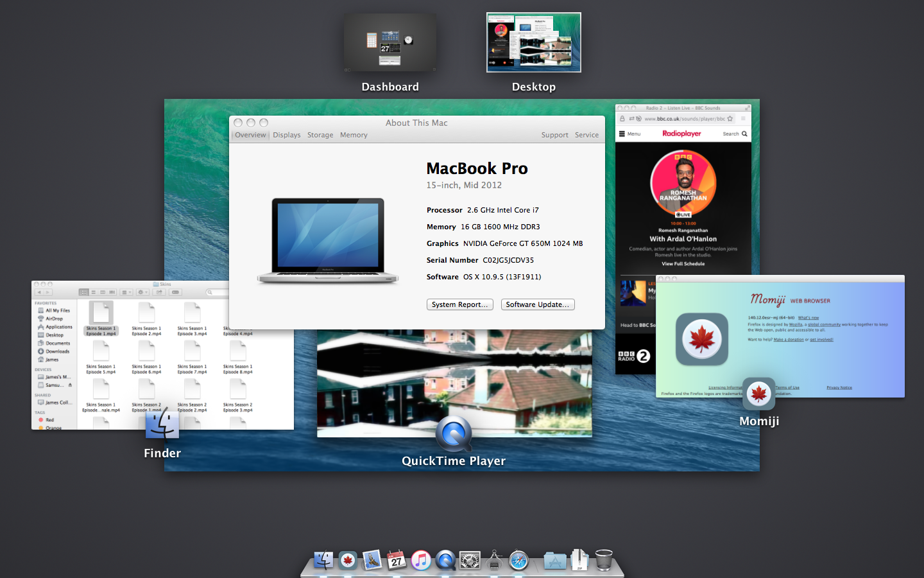Image resolution: width=924 pixels, height=578 pixels.
Task: Open QuickTime Player from the Dock
Action: coord(445,561)
